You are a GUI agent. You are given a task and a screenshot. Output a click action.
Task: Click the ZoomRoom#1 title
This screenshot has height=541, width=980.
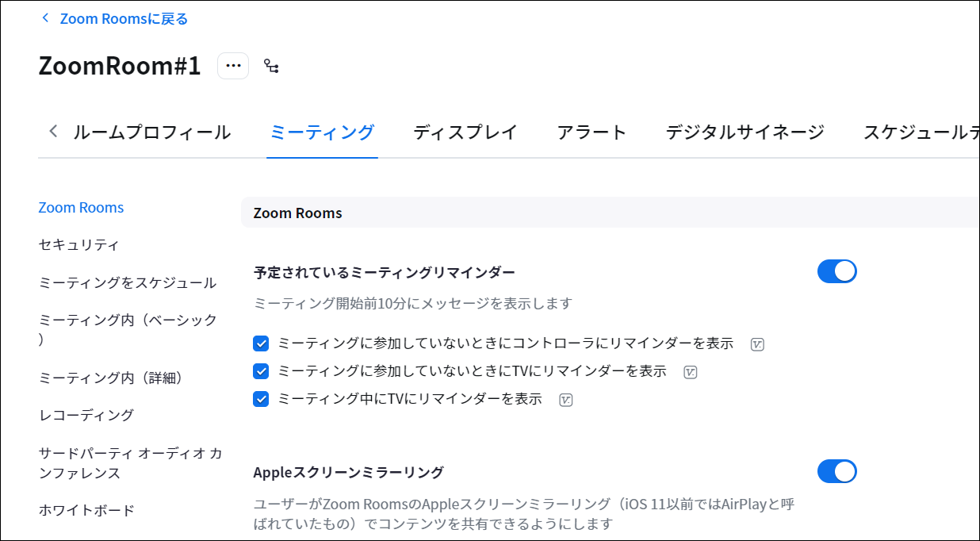[120, 66]
